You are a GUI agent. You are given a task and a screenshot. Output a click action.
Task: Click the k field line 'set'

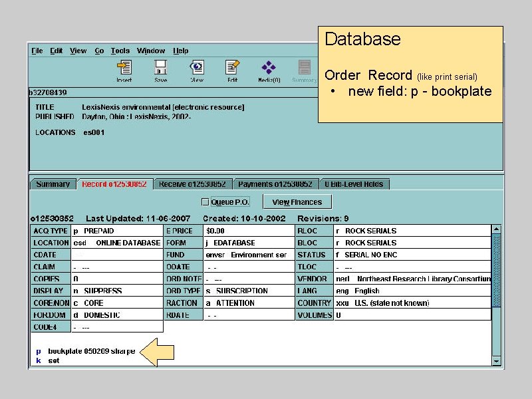[54, 360]
